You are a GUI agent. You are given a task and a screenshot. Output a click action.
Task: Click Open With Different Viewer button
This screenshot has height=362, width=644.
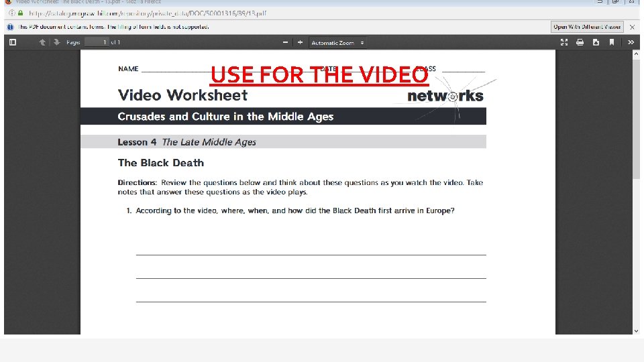tap(587, 27)
